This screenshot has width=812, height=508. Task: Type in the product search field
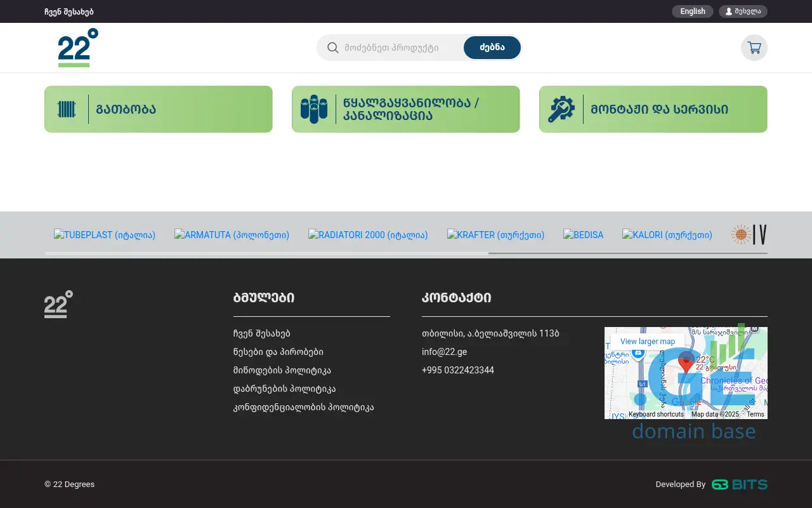pyautogui.click(x=400, y=48)
